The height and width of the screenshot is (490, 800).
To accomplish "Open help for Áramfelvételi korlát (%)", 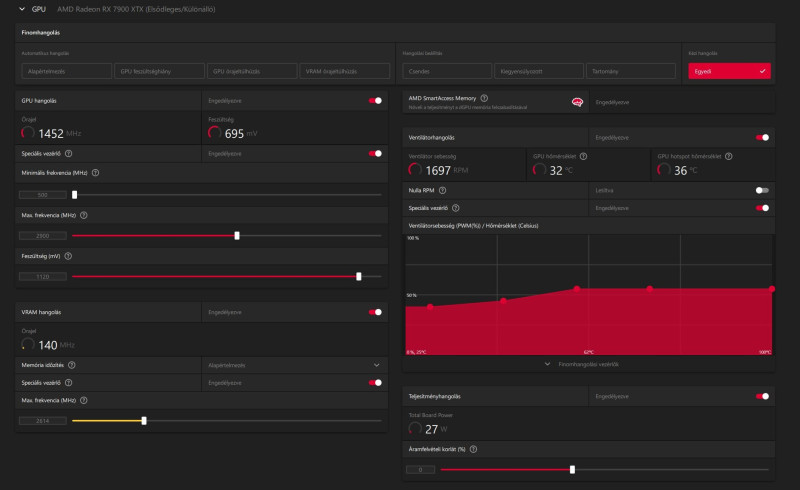I will [473, 449].
